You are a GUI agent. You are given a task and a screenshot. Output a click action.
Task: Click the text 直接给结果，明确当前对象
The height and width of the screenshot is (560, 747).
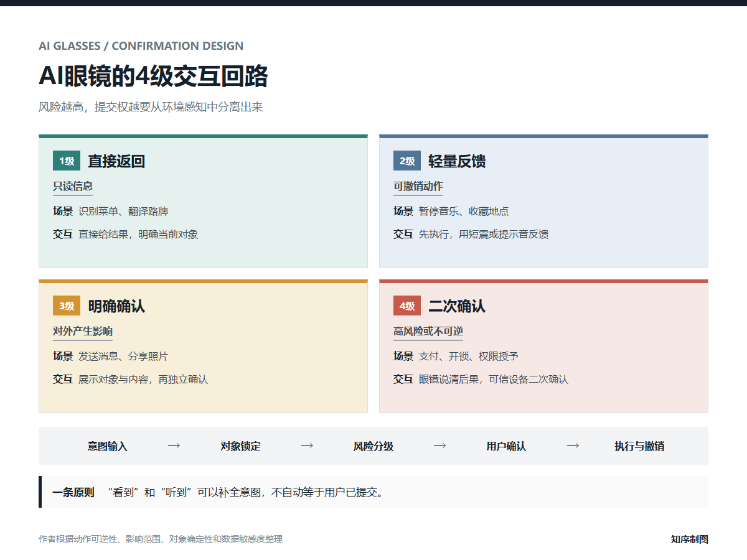coord(138,235)
